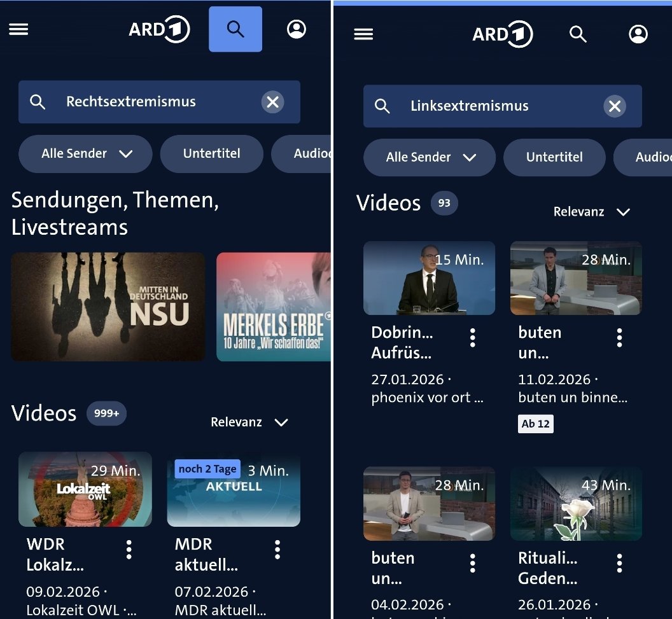Open Rituali... Geden... video title

(x=548, y=568)
